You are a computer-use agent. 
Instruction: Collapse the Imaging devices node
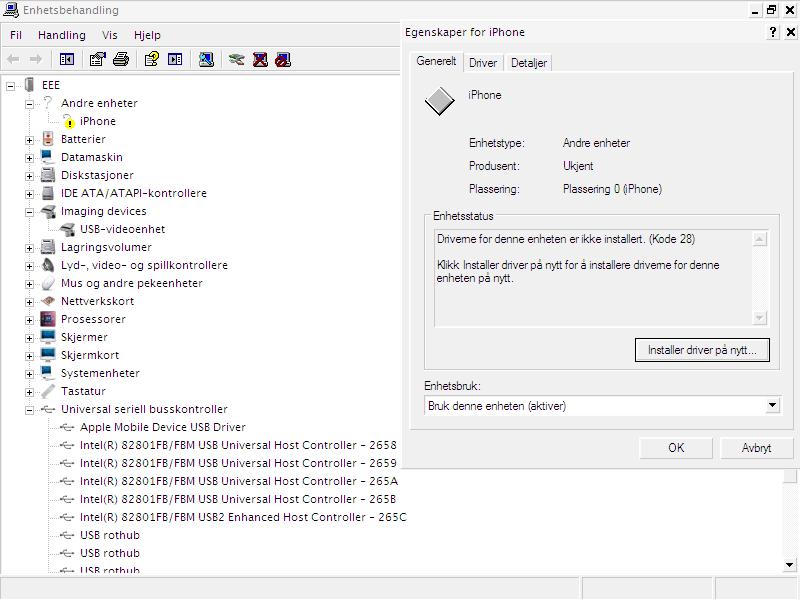click(29, 212)
